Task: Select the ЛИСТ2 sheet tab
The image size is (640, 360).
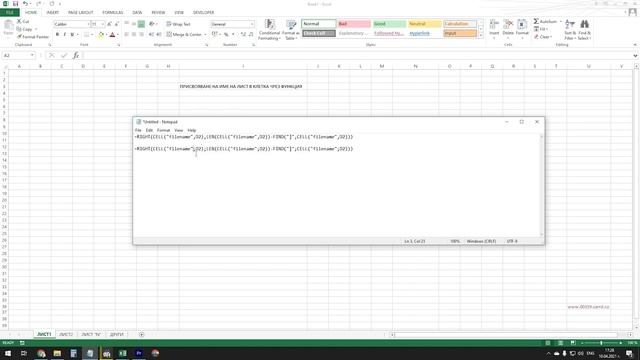Action: [x=66, y=334]
